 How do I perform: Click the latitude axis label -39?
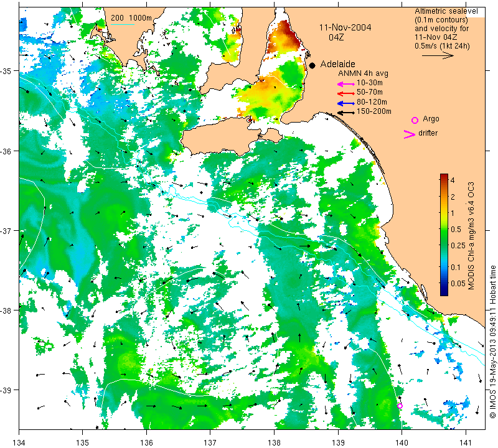pos(6,390)
